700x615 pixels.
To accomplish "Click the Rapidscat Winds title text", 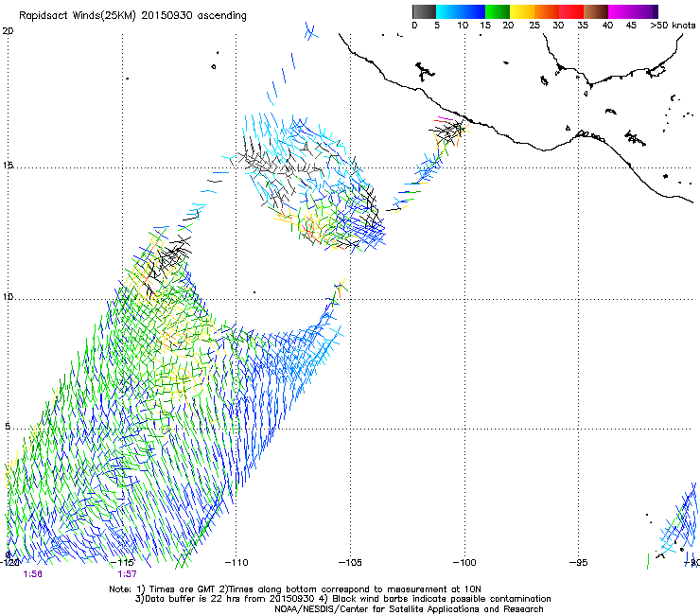I will 132,15.
